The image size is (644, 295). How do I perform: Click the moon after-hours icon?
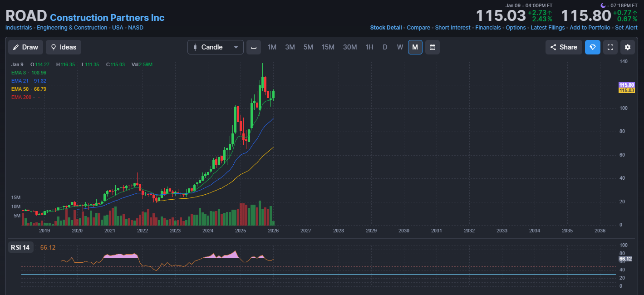pyautogui.click(x=603, y=5)
